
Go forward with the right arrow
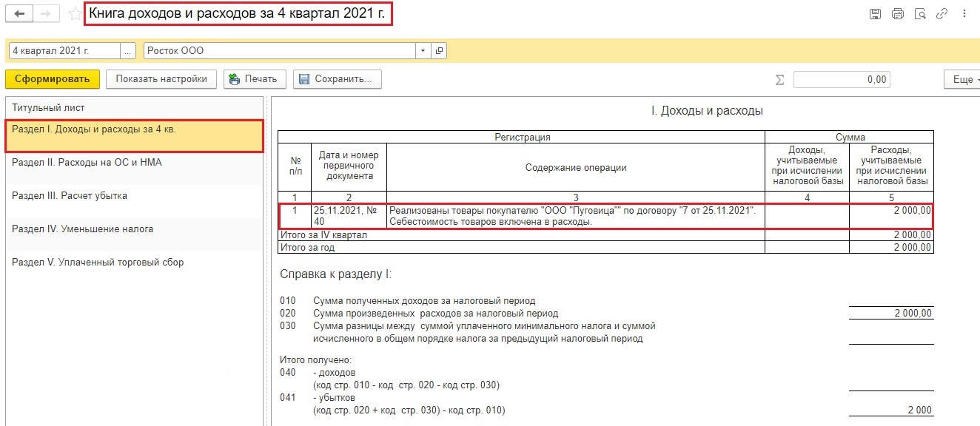pyautogui.click(x=46, y=14)
